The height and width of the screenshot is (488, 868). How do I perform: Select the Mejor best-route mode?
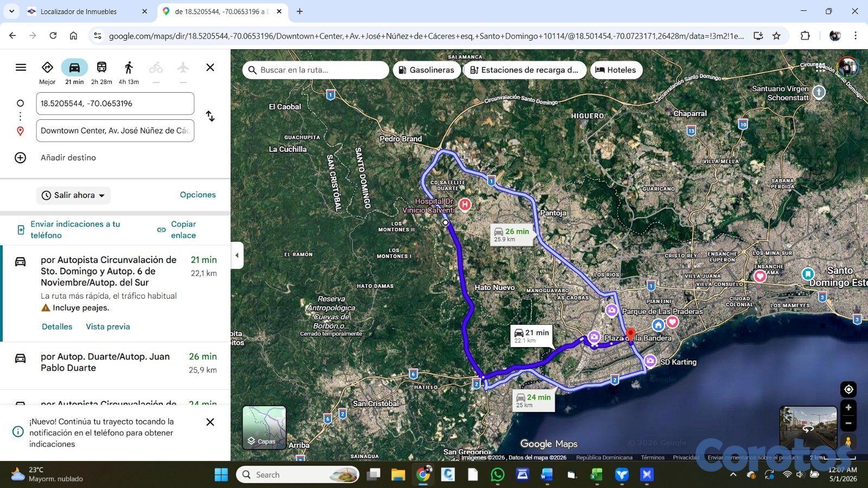tap(47, 72)
